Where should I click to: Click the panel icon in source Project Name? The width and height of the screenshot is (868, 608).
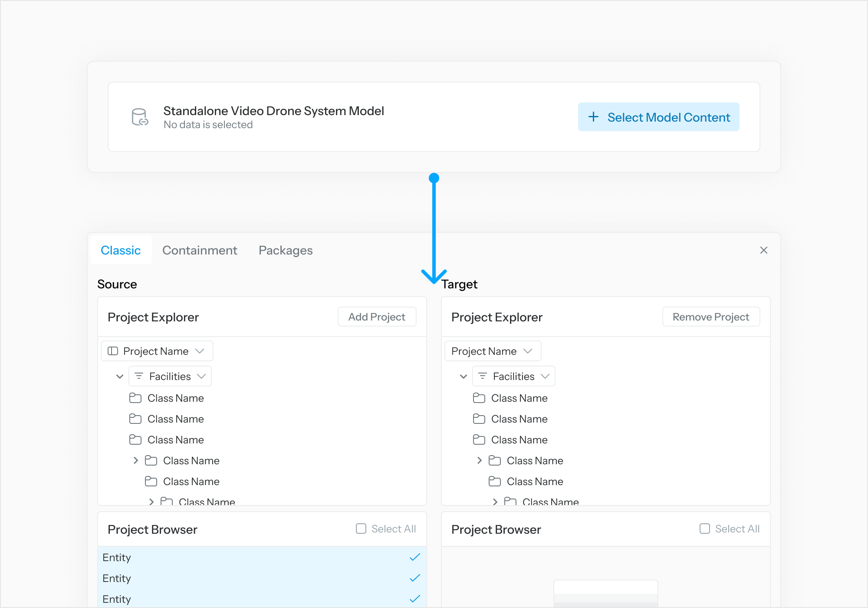113,351
